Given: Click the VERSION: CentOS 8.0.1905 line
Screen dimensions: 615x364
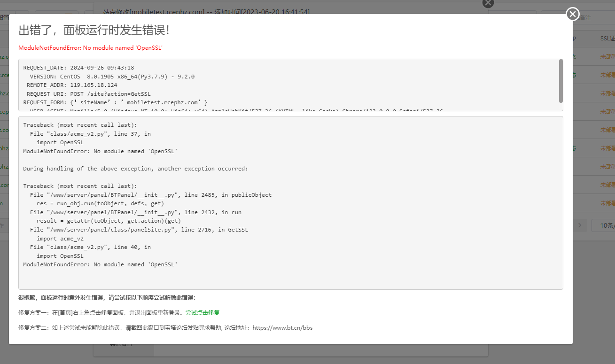Looking at the screenshot, I should pos(112,77).
